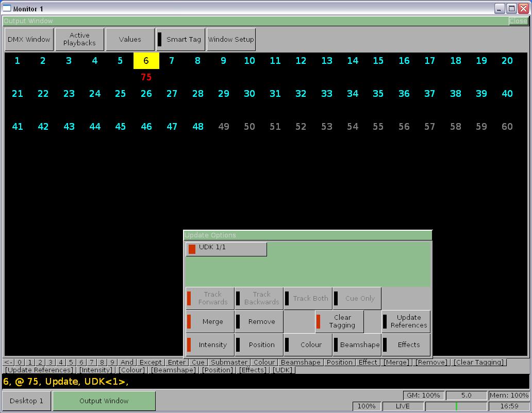Screen dimensions: 532x413
Task: Click the Except command key
Action: pyautogui.click(x=151, y=362)
